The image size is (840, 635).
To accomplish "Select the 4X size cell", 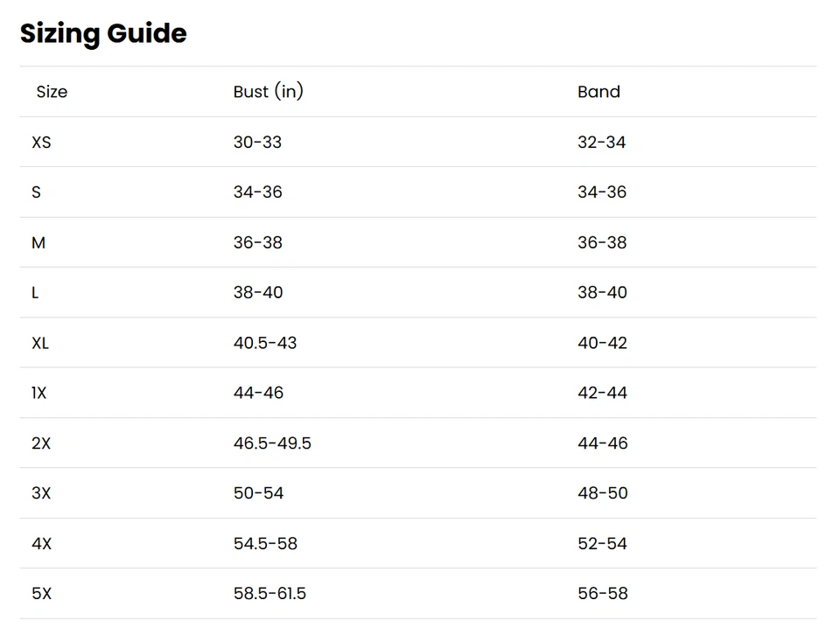I will [x=41, y=543].
